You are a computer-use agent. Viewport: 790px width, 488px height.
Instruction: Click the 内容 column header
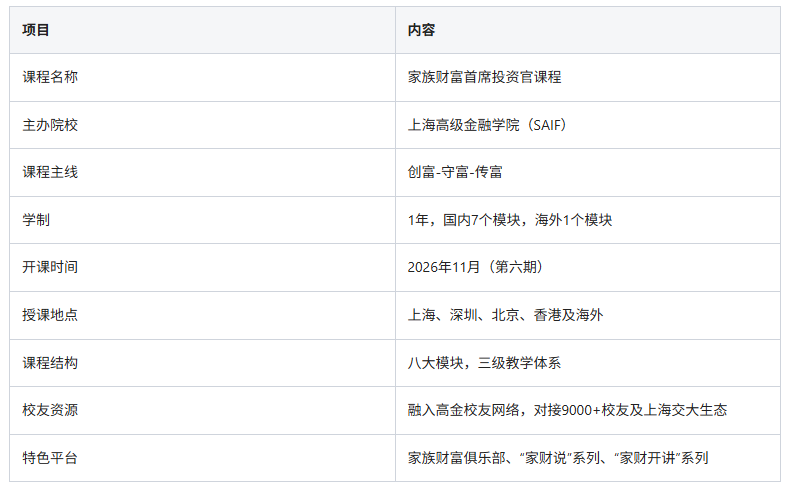pyautogui.click(x=421, y=30)
